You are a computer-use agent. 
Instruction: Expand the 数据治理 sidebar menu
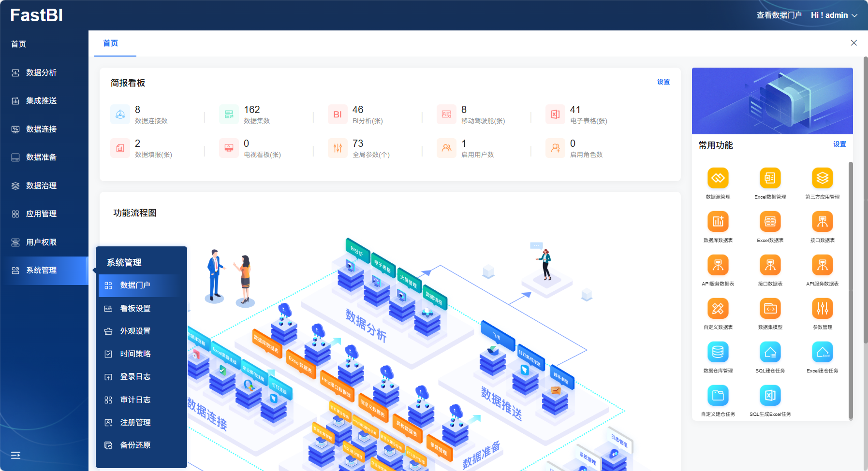[42, 186]
